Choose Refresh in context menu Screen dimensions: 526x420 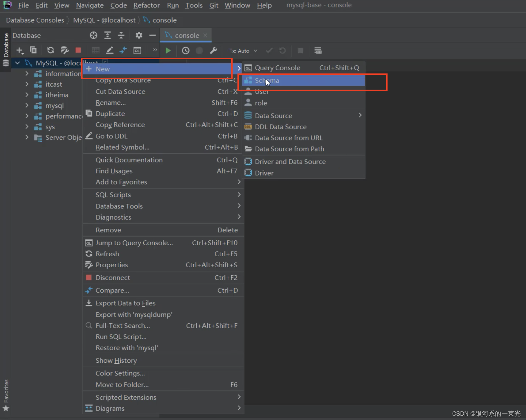coord(163,254)
